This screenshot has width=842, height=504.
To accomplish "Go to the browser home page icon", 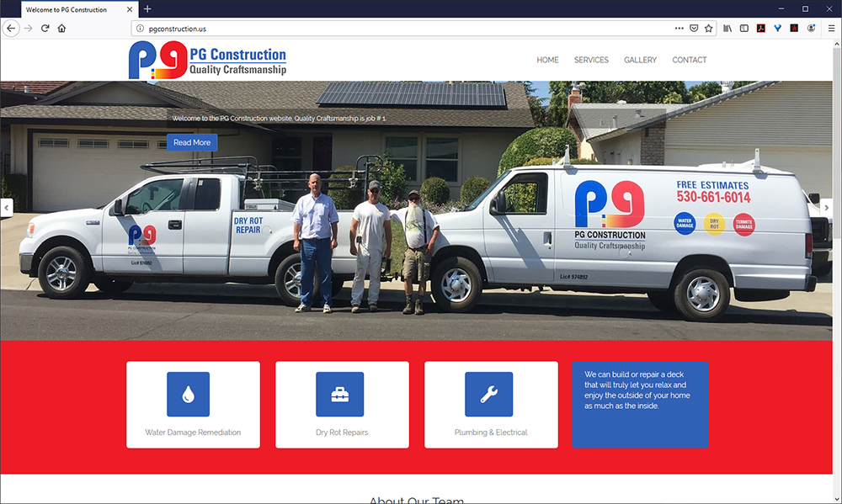I will coord(61,29).
